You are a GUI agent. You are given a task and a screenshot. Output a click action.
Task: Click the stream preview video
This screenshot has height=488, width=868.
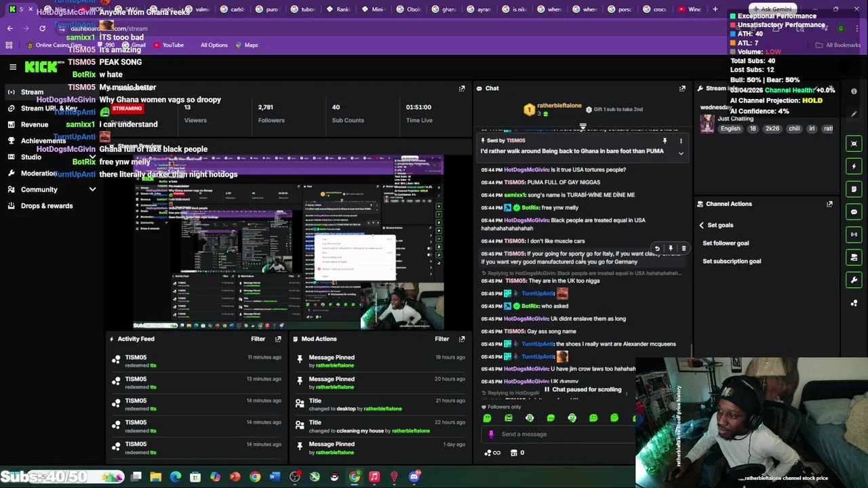(x=288, y=242)
